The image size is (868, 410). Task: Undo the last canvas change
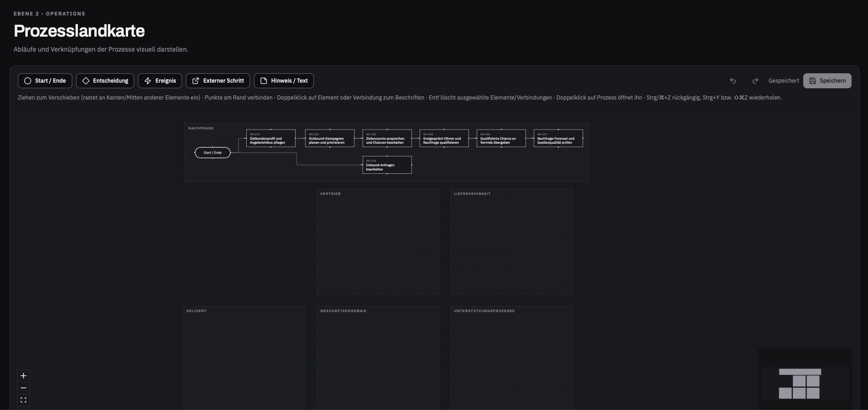tap(733, 81)
